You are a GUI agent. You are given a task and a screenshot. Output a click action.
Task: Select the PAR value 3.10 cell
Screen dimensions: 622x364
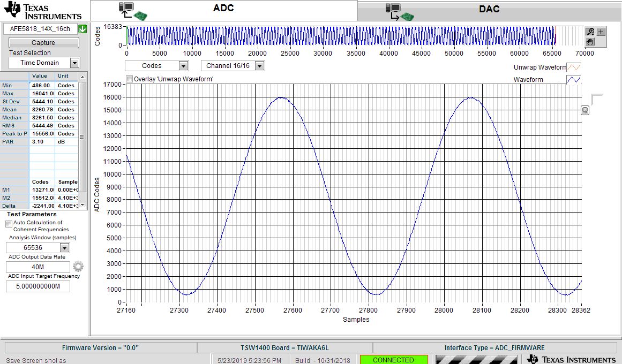coord(42,141)
